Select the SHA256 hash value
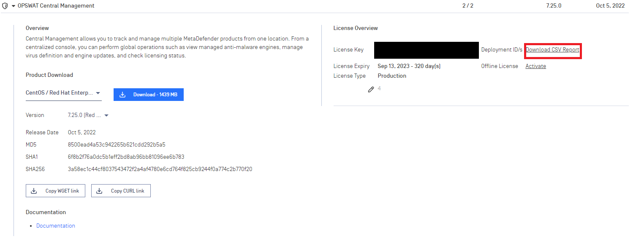 (160, 169)
